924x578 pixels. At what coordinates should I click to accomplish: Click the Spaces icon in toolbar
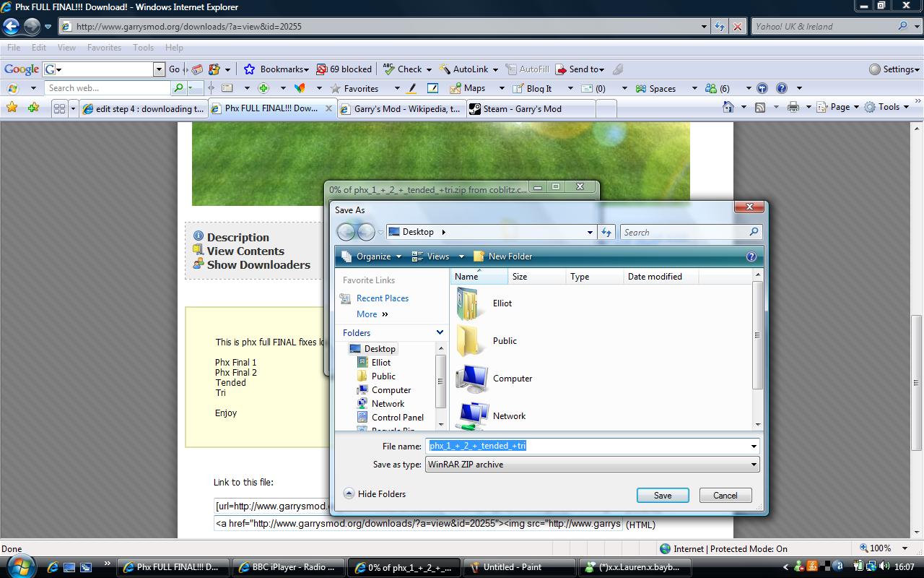641,88
